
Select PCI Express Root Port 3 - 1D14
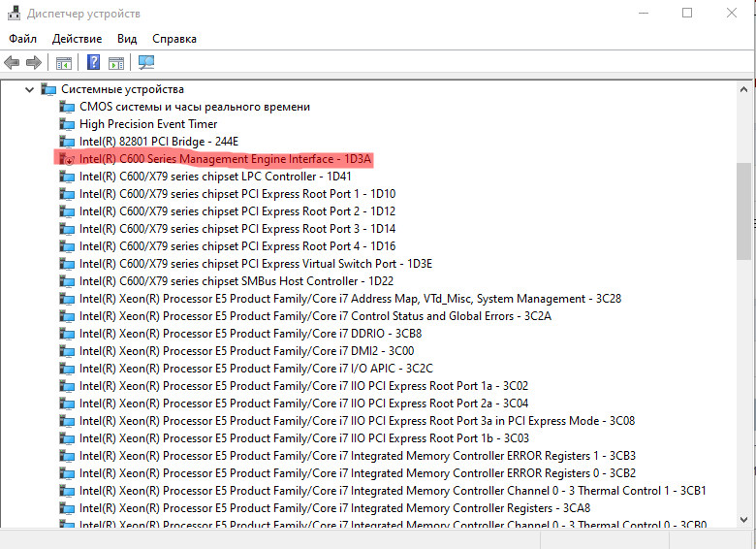tap(237, 229)
